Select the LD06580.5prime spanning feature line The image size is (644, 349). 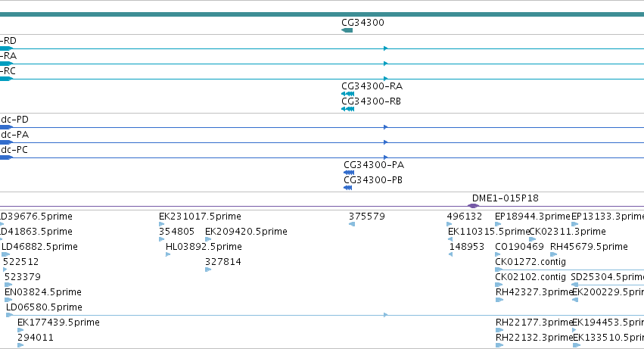click(x=325, y=315)
